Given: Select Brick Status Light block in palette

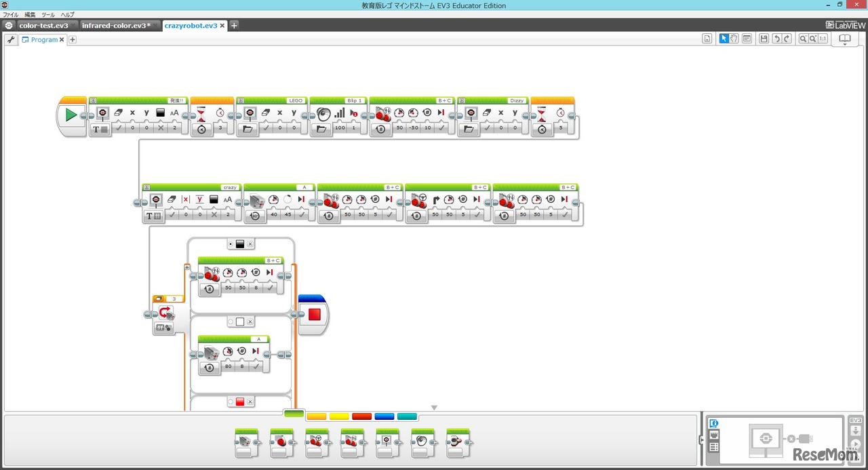Looking at the screenshot, I should tap(458, 443).
